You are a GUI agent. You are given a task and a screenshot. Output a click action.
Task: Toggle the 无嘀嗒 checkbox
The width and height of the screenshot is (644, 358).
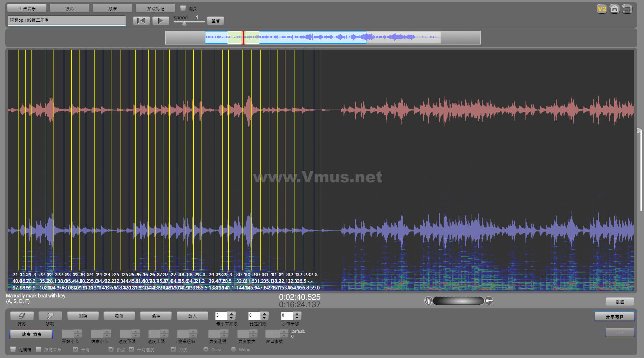(13, 349)
